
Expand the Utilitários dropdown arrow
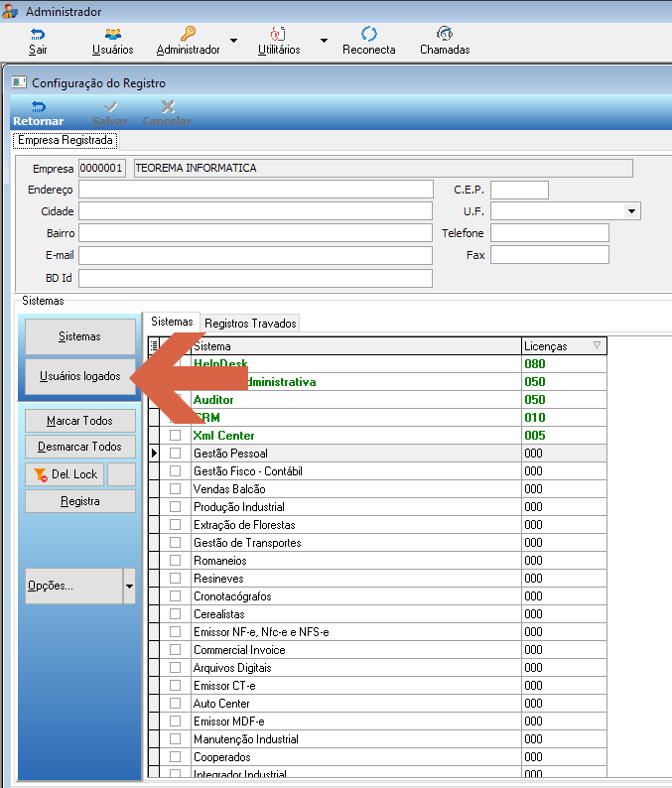pos(325,41)
